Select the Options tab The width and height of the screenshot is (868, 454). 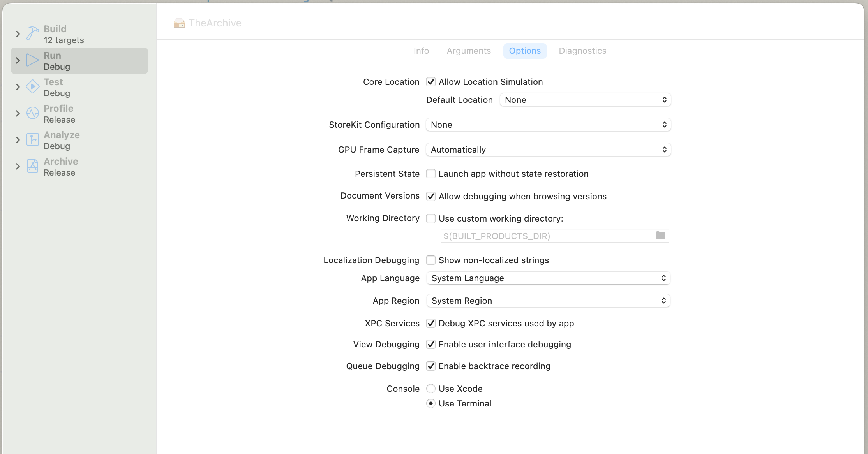pyautogui.click(x=525, y=51)
